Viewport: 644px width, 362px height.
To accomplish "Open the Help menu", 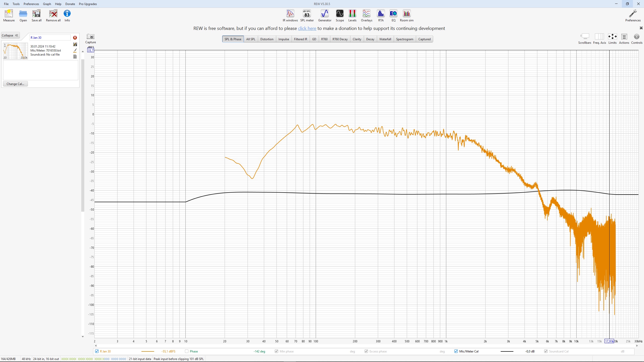I will click(58, 4).
